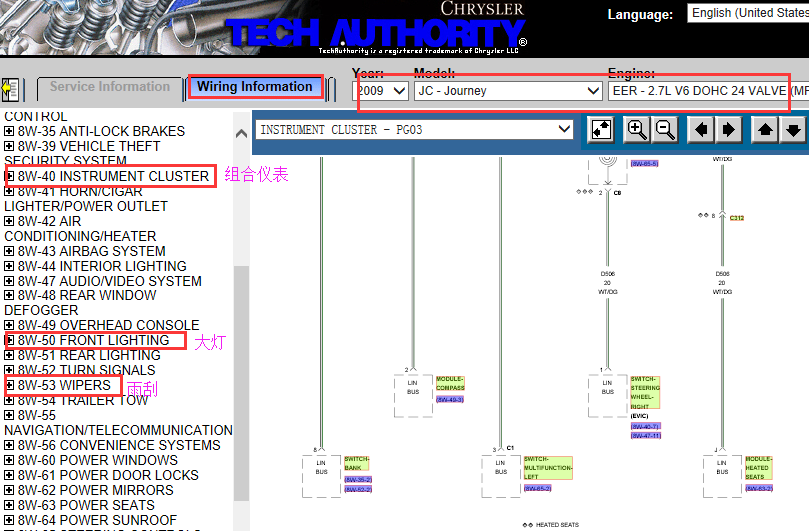Zoom out of the wiring diagram
Image resolution: width=809 pixels, height=531 pixels.
665,129
